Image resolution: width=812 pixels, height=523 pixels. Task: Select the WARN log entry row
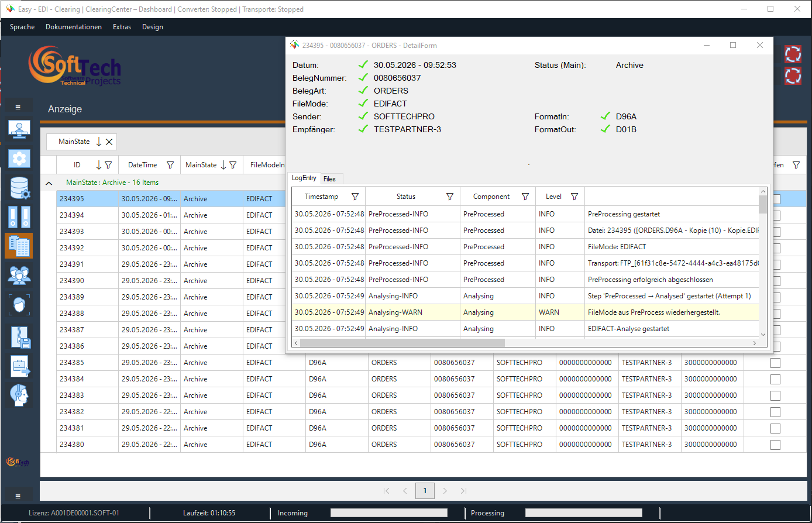[525, 312]
